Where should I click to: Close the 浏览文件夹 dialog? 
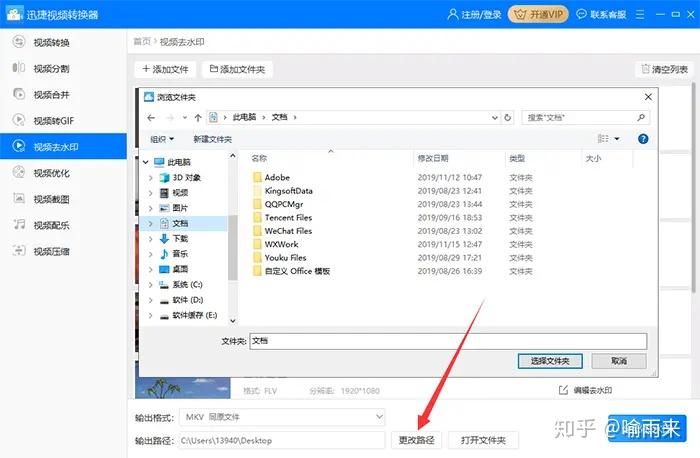[x=648, y=97]
